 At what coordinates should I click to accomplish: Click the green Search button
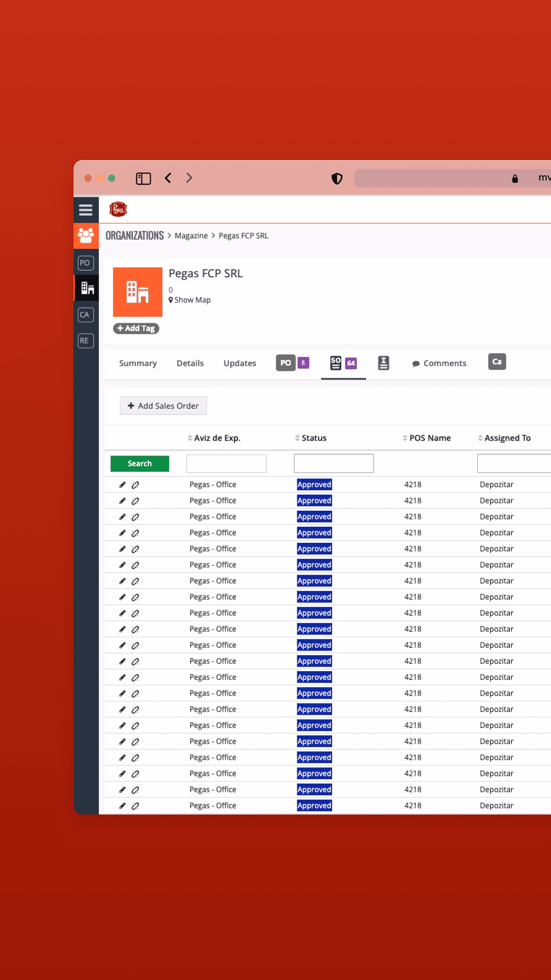pyautogui.click(x=140, y=464)
